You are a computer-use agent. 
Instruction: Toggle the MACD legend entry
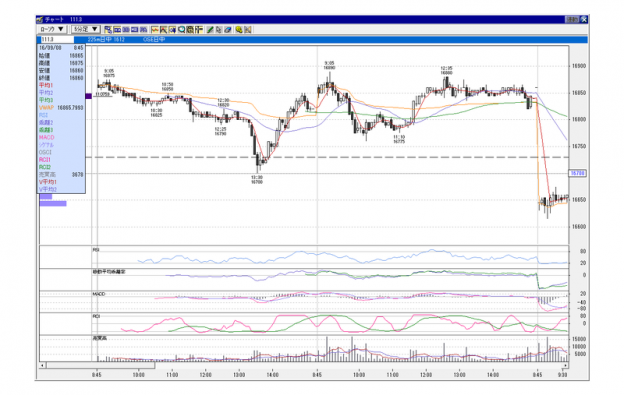[47, 137]
